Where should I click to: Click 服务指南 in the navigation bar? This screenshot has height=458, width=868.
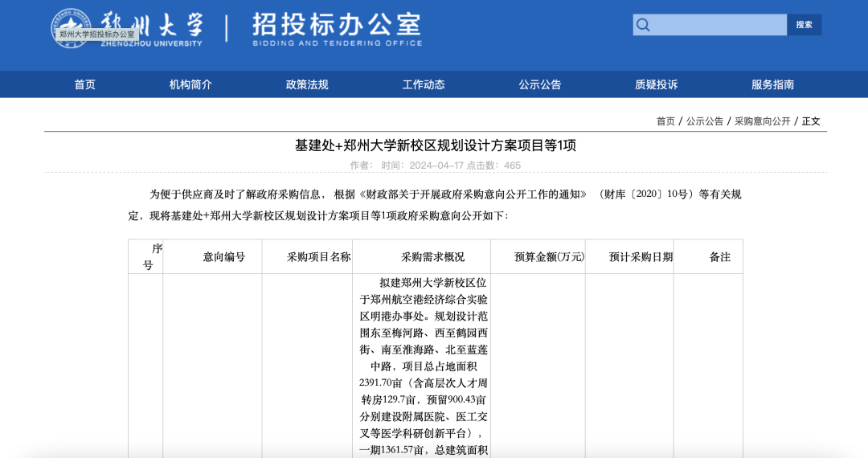(772, 84)
